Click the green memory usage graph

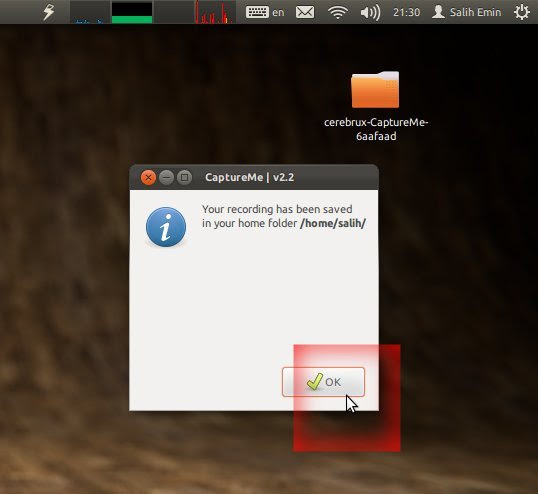coord(132,12)
